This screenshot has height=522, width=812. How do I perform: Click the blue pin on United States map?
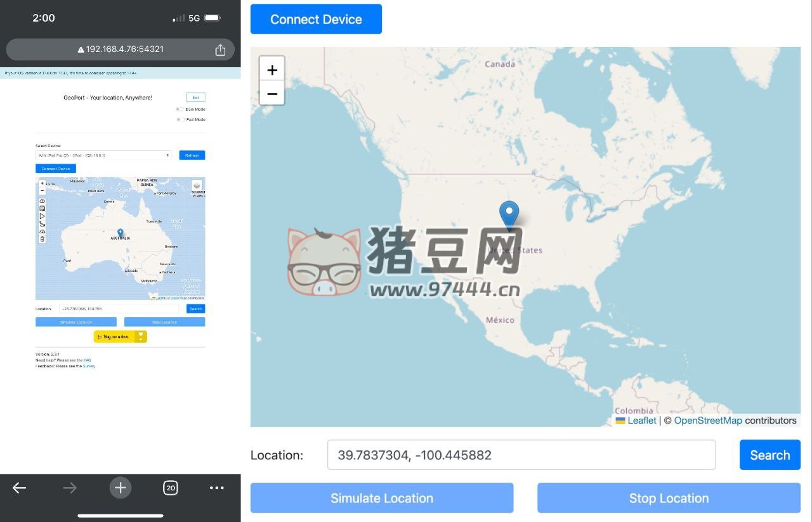pos(509,214)
